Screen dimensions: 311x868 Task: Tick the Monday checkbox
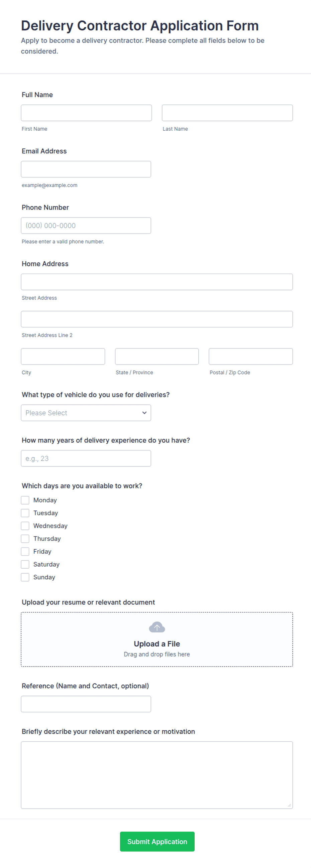[25, 500]
